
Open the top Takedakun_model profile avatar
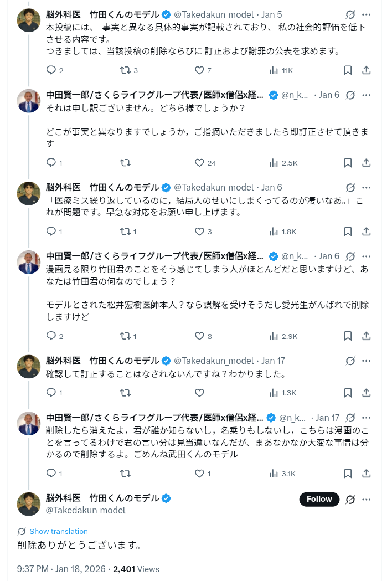(x=29, y=20)
